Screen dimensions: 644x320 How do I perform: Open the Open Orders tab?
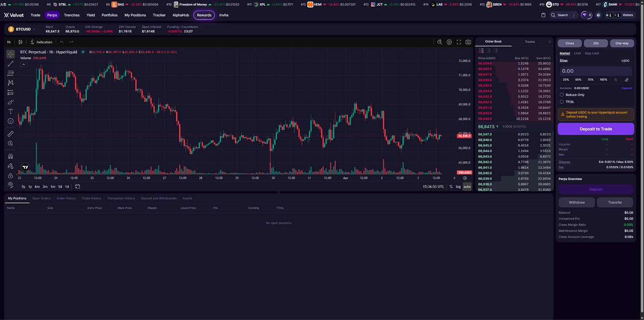pyautogui.click(x=41, y=198)
